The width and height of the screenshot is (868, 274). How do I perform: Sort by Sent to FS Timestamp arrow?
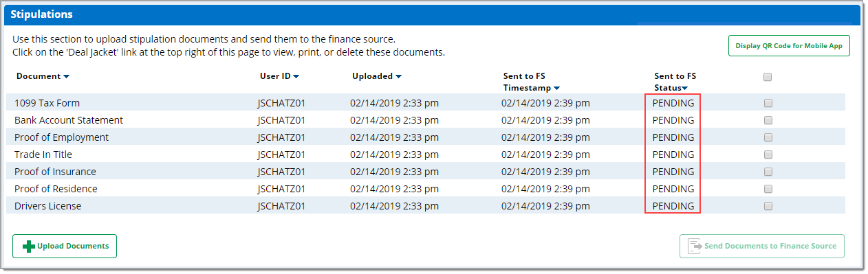click(x=556, y=88)
